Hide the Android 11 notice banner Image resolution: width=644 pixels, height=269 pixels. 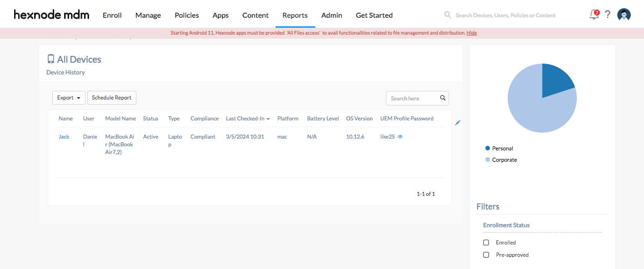472,33
